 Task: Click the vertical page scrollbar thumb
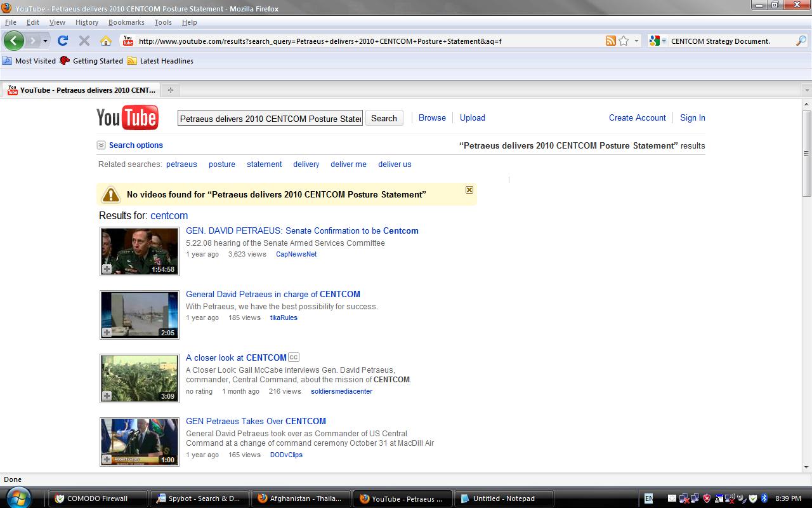806,153
